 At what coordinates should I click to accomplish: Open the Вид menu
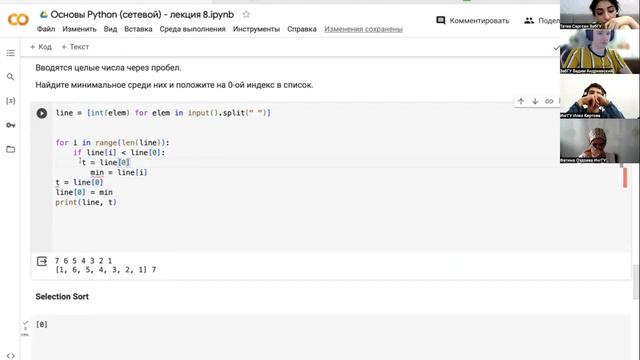110,29
